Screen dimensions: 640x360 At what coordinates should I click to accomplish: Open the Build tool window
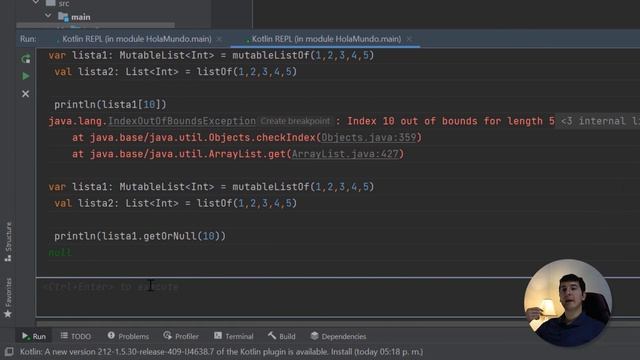[282, 336]
